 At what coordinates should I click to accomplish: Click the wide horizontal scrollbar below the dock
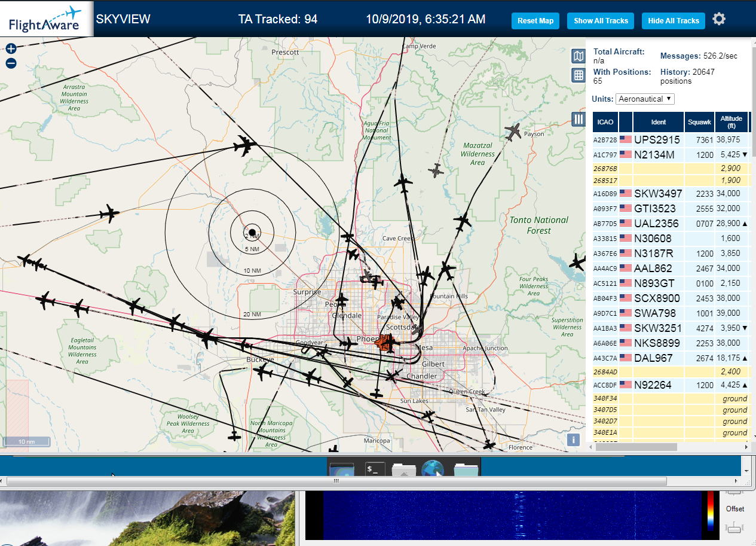point(336,481)
